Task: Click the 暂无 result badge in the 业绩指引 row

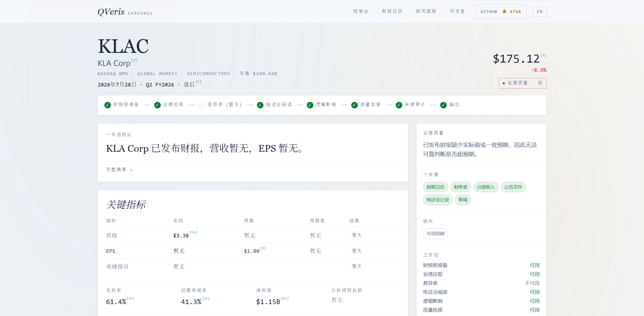Action: 357,266
